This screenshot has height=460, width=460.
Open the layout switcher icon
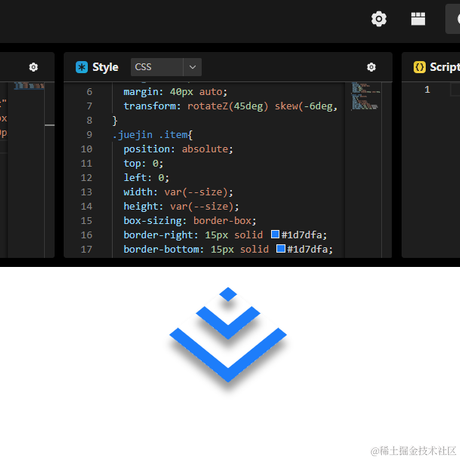418,19
